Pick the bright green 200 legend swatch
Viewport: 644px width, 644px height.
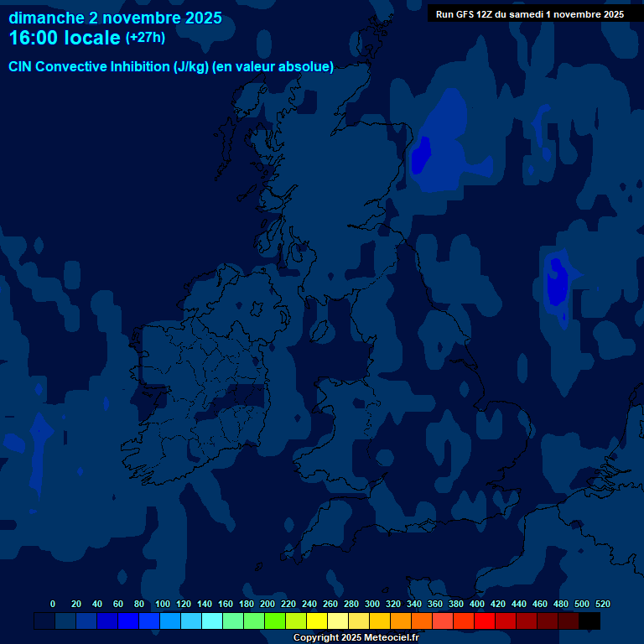tap(275, 621)
